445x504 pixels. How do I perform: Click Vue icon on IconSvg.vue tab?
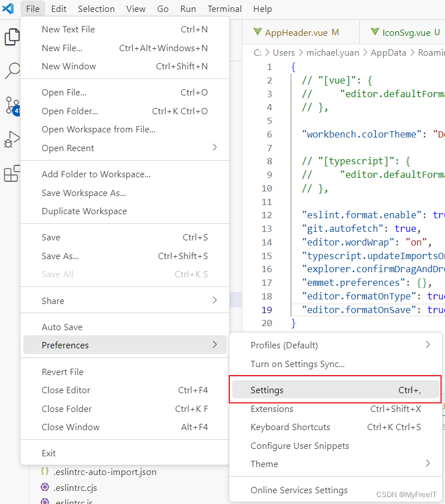(375, 32)
